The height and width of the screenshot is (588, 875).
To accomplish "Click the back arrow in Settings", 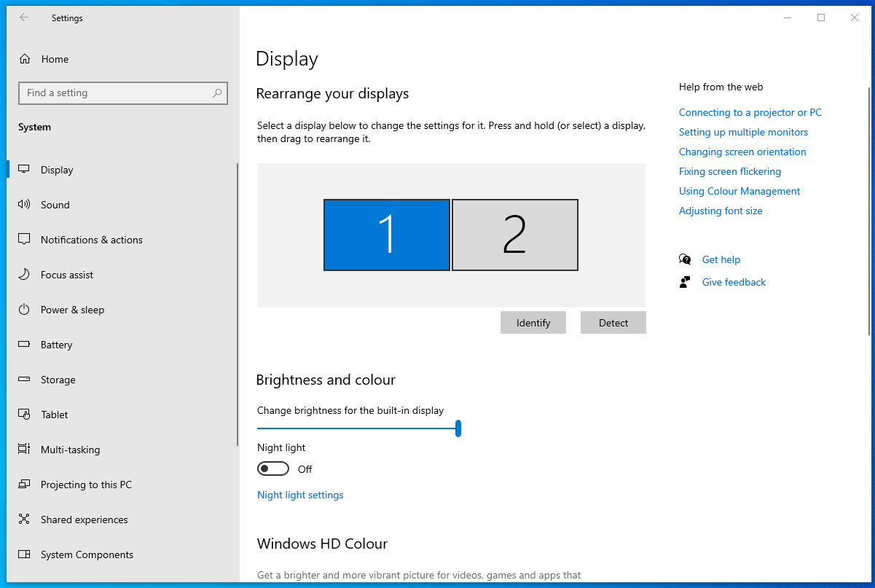I will pos(24,18).
